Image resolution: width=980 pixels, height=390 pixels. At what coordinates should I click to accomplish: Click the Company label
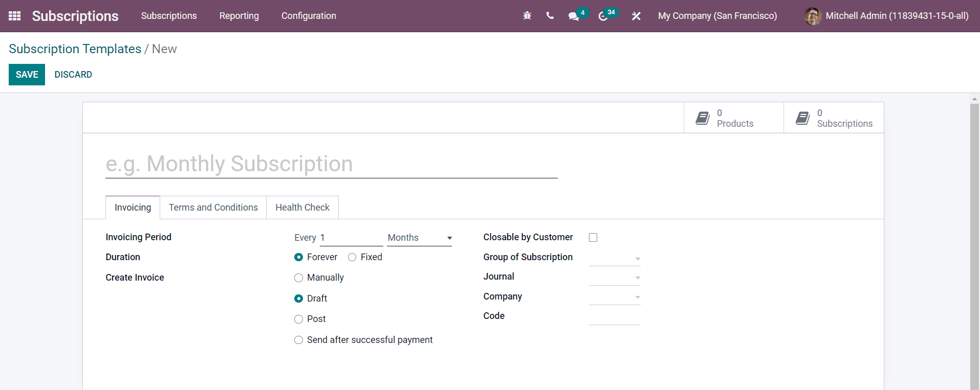tap(503, 296)
